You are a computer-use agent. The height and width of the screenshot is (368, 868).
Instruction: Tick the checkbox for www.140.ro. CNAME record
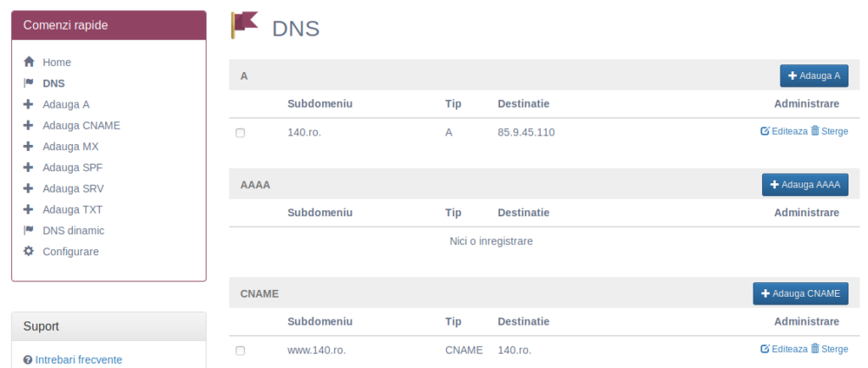coord(240,350)
